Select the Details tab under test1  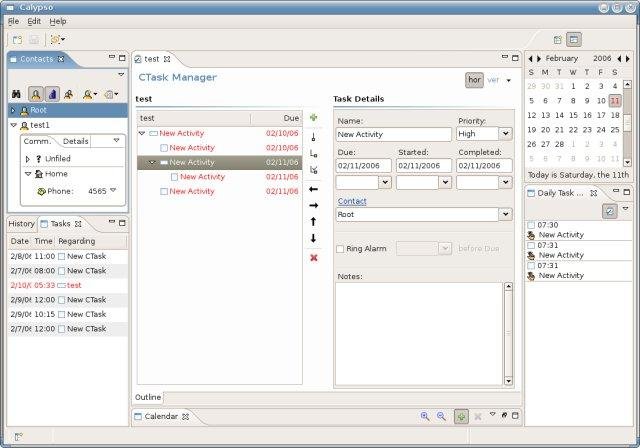point(76,141)
